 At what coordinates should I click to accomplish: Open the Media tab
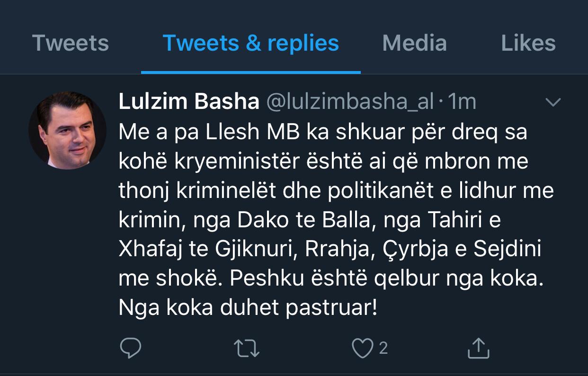tap(414, 44)
